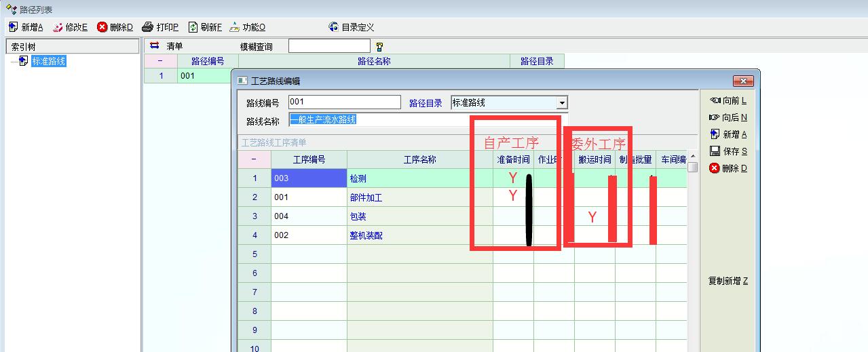Click the 打印P printer icon
The width and height of the screenshot is (868, 352).
pyautogui.click(x=148, y=27)
